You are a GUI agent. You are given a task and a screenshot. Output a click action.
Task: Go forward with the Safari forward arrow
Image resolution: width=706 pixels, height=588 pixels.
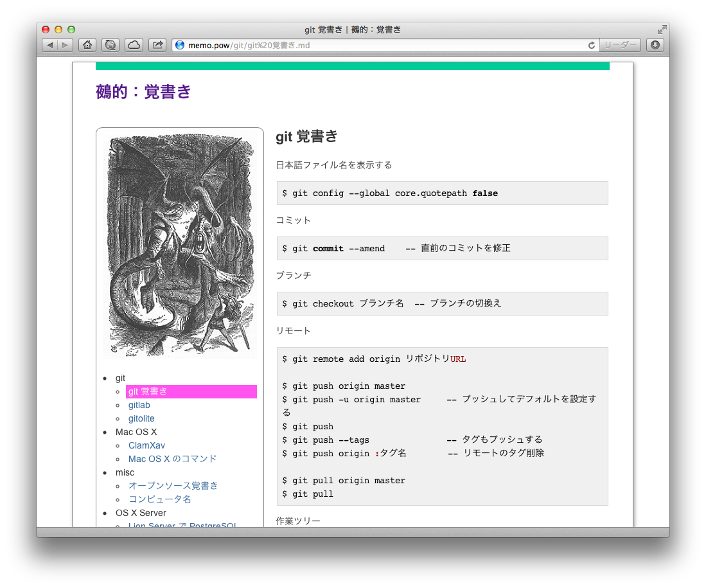[66, 45]
